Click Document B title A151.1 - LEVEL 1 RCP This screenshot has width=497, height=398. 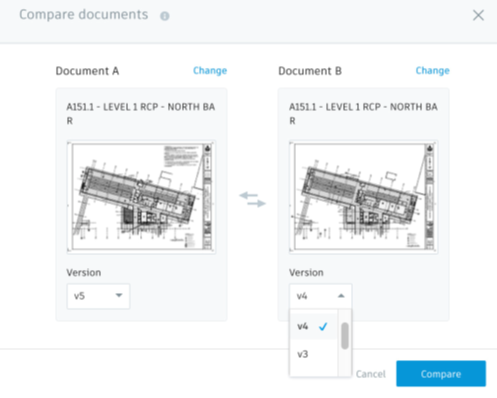point(363,114)
